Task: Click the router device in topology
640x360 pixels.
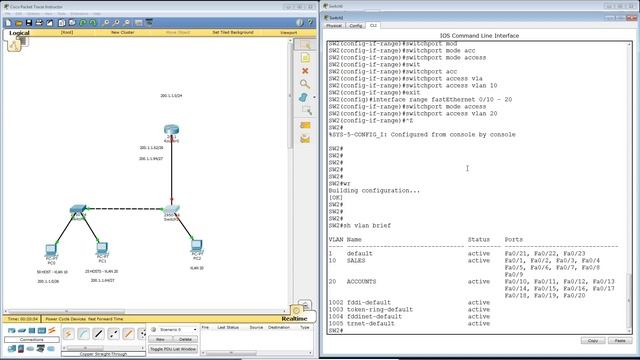Action: [x=171, y=131]
